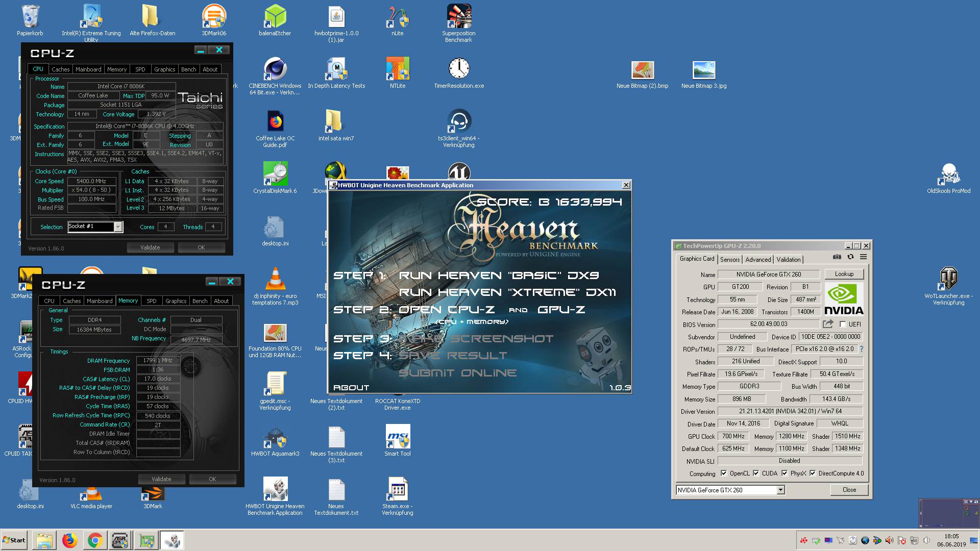
Task: Click GPU-Z screenshot camera icon
Action: coord(837,257)
